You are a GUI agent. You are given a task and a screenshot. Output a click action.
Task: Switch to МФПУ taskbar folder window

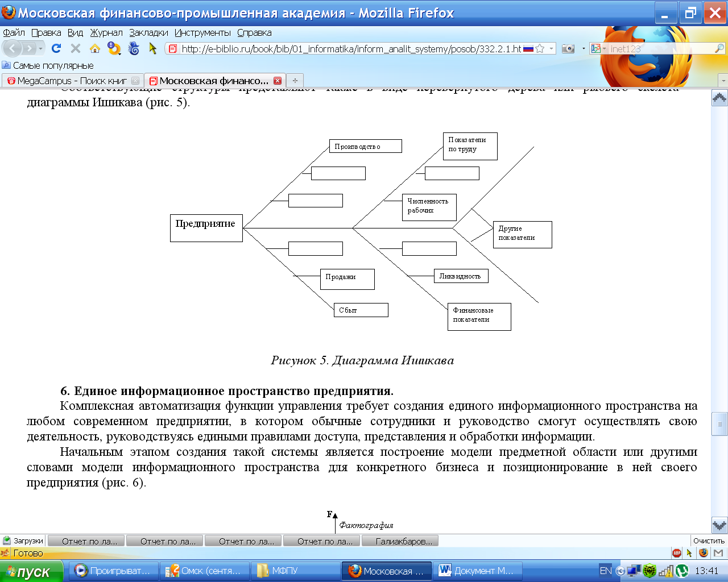tap(295, 571)
